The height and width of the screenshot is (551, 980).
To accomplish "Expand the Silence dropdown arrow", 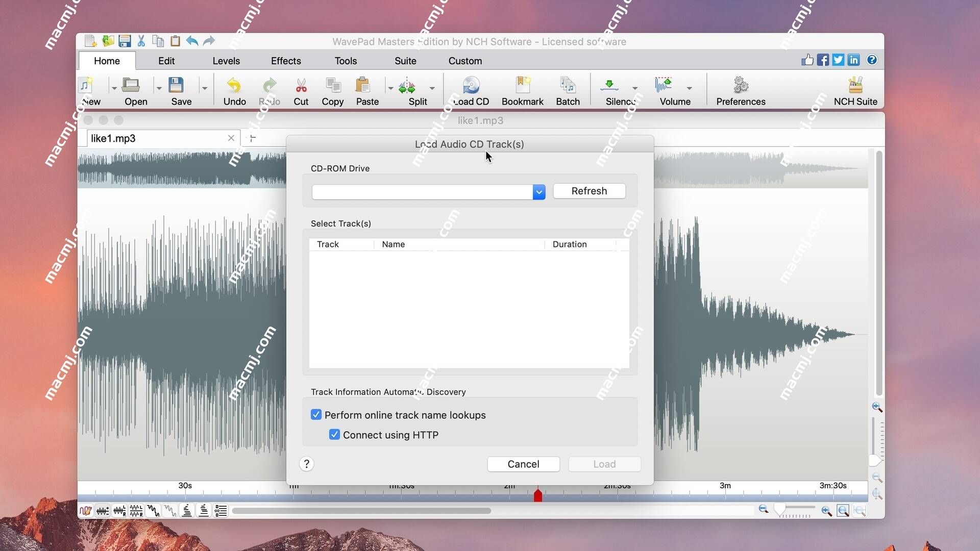I will (x=635, y=88).
